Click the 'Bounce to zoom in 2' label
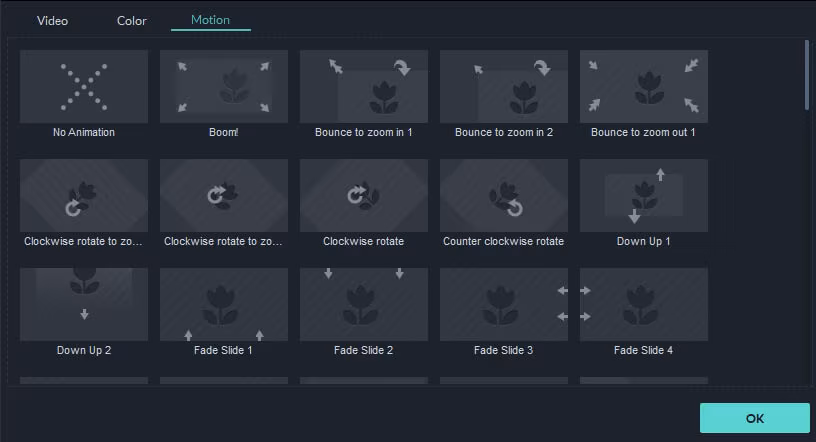Image resolution: width=816 pixels, height=442 pixels. click(504, 132)
